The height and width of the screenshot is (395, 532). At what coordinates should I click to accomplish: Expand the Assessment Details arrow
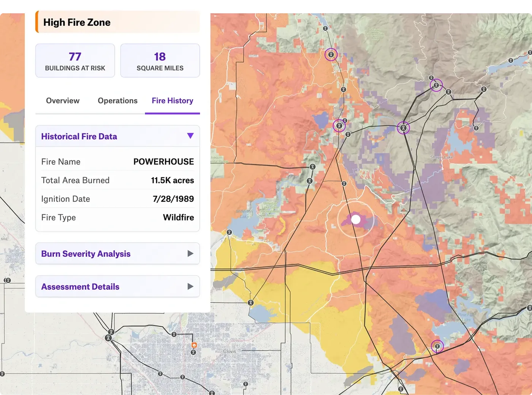[x=190, y=286]
